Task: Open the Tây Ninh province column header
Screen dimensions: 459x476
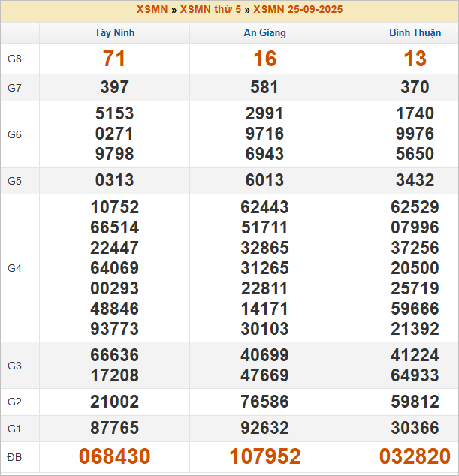Action: pos(115,33)
